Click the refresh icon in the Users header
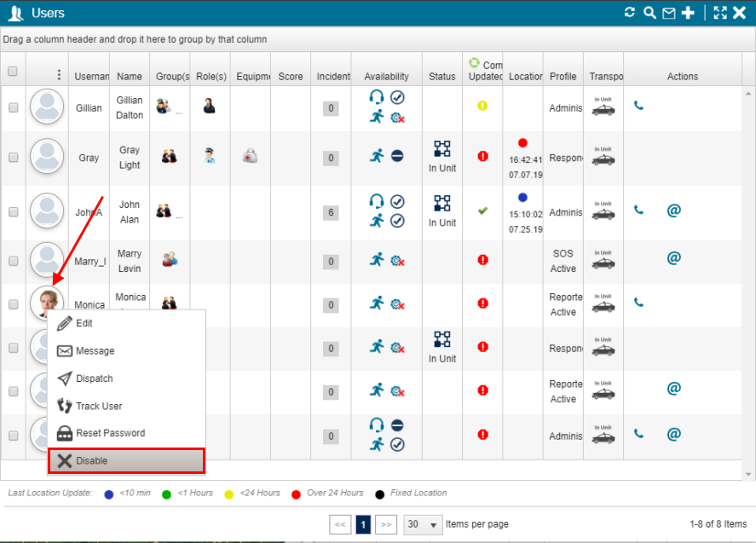756x543 pixels. [x=630, y=13]
